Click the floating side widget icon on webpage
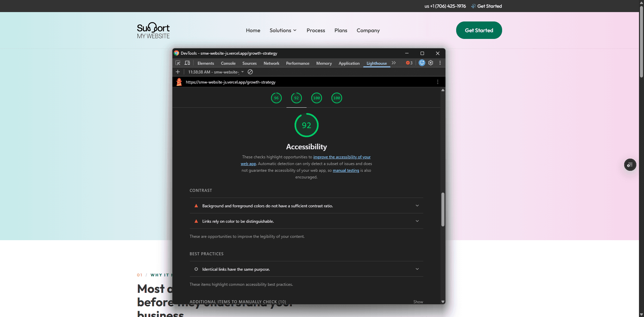 coord(630,165)
